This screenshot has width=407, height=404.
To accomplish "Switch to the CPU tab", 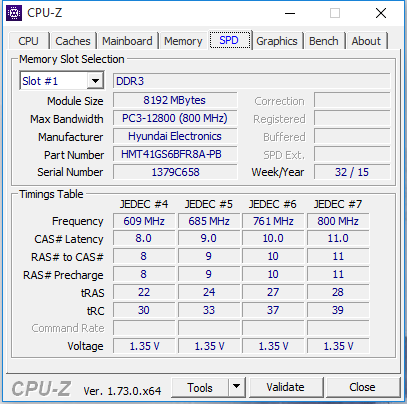I will (28, 41).
